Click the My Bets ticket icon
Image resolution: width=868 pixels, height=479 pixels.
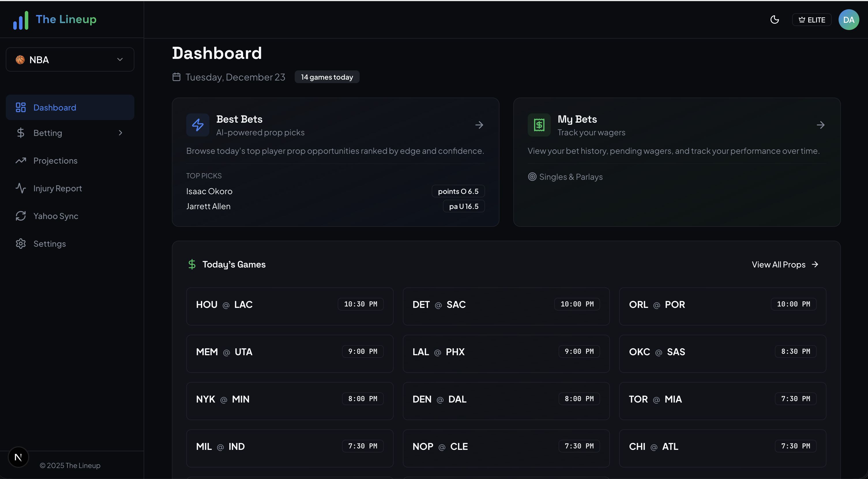coord(539,125)
